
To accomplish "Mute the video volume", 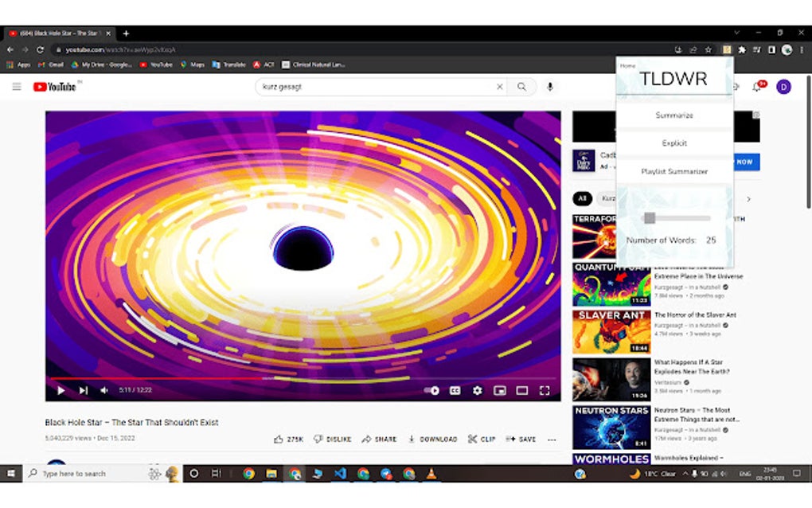I will [104, 390].
